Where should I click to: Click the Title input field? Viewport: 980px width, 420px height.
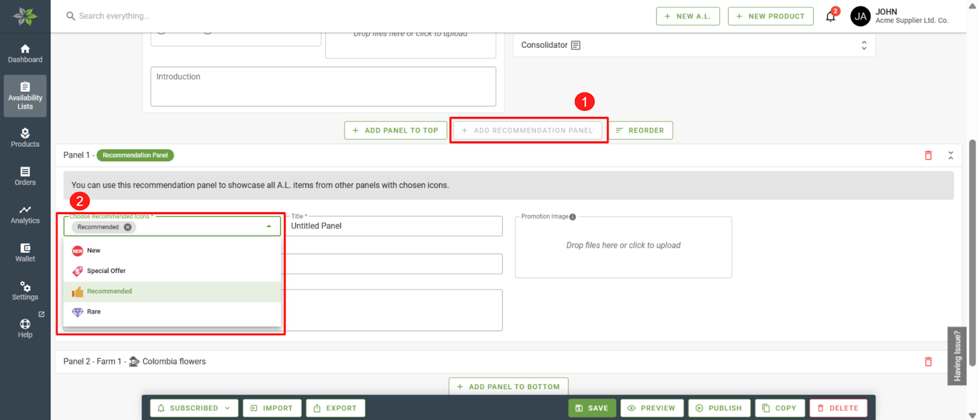point(395,226)
